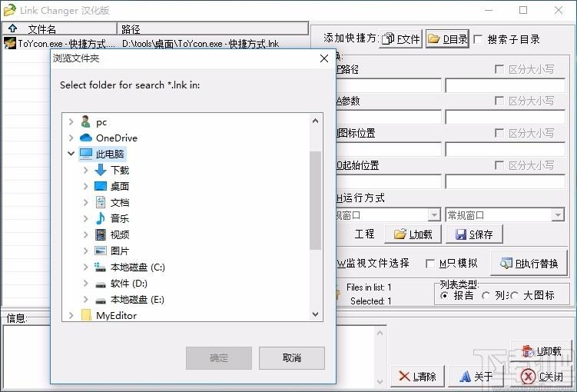The image size is (577, 392).
Task: Select 报告 list type radio
Action: 445,295
